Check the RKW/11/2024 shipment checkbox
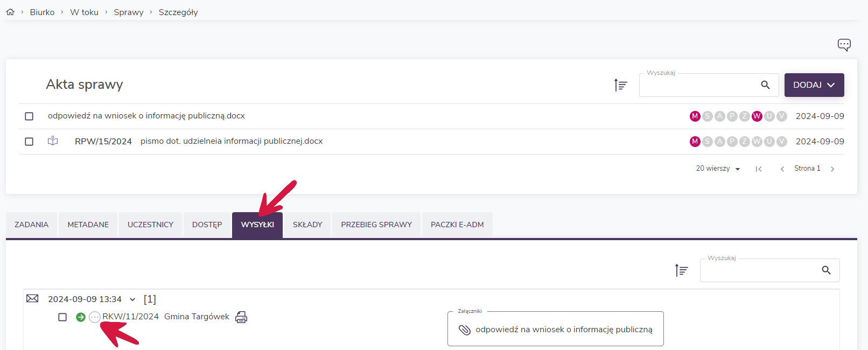 point(62,317)
